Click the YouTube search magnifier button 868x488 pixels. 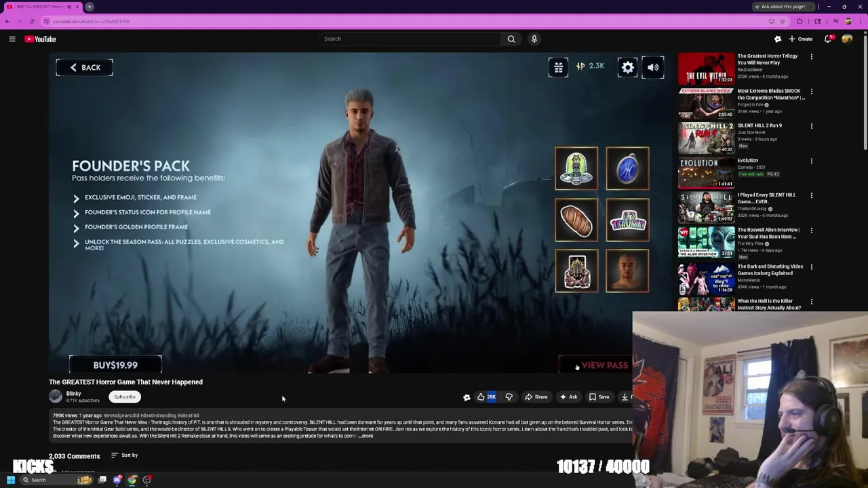click(511, 39)
